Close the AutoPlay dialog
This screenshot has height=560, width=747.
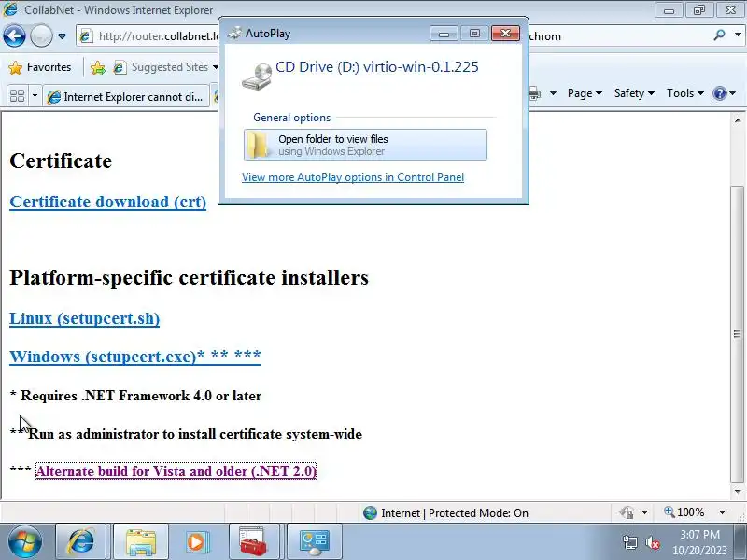[505, 34]
